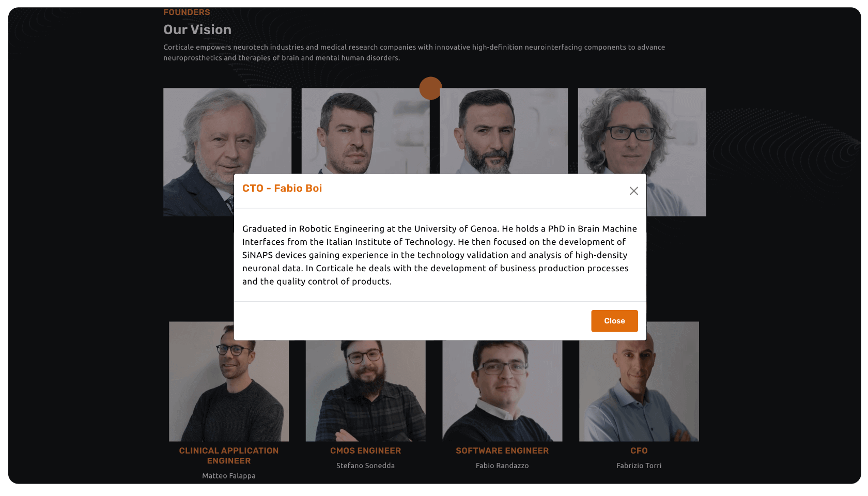Click the bearded founder's portrait photo

(504, 131)
